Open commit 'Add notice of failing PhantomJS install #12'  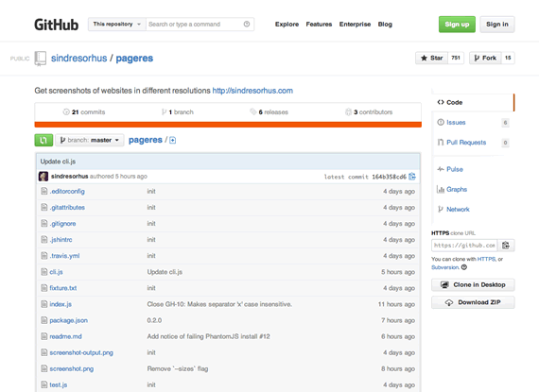208,336
